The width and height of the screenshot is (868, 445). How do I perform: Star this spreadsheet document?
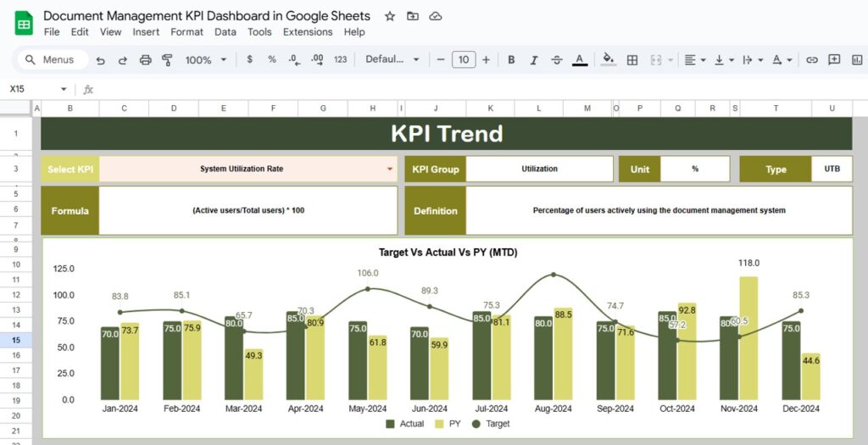click(390, 16)
